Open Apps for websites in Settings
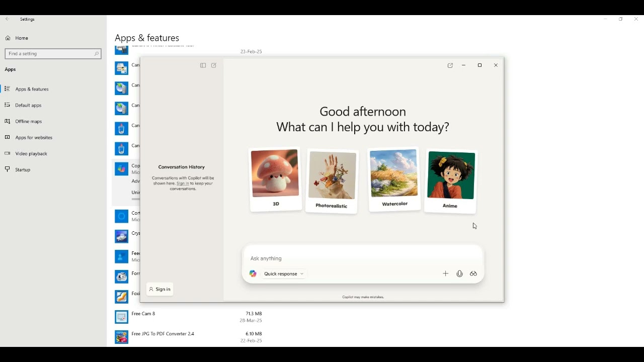 point(34,137)
